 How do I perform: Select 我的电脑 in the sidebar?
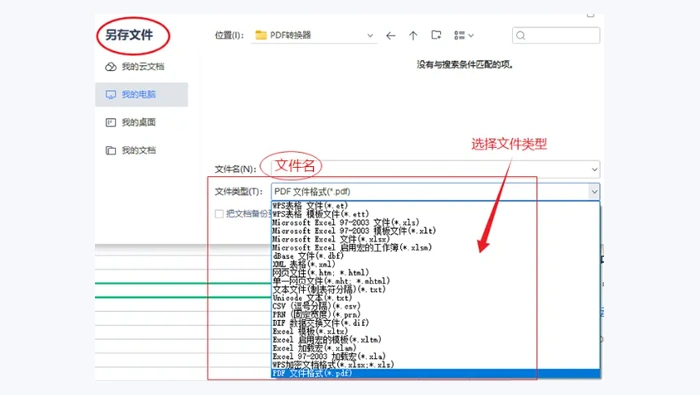pos(142,94)
